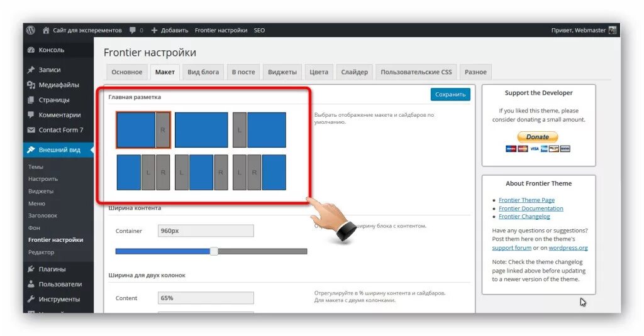Open the В посте tab
Viewport: 644px width, 336px height.
click(243, 72)
